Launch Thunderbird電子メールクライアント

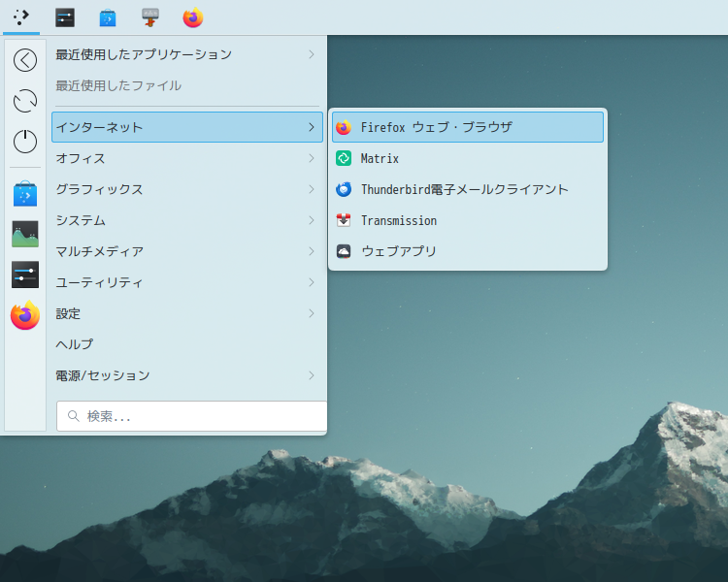click(x=468, y=189)
